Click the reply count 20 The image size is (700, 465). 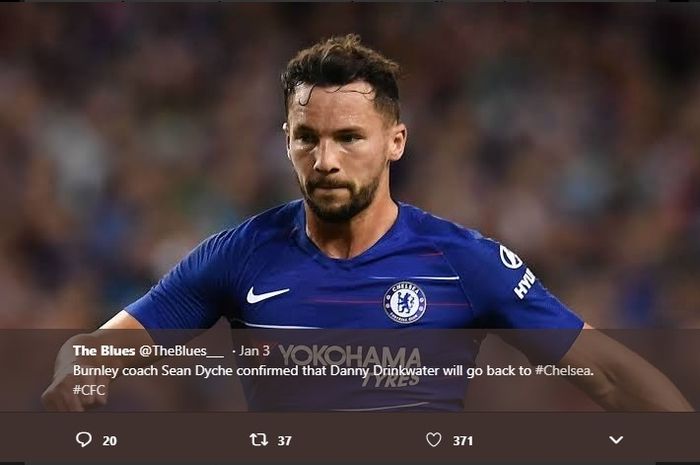(x=109, y=440)
